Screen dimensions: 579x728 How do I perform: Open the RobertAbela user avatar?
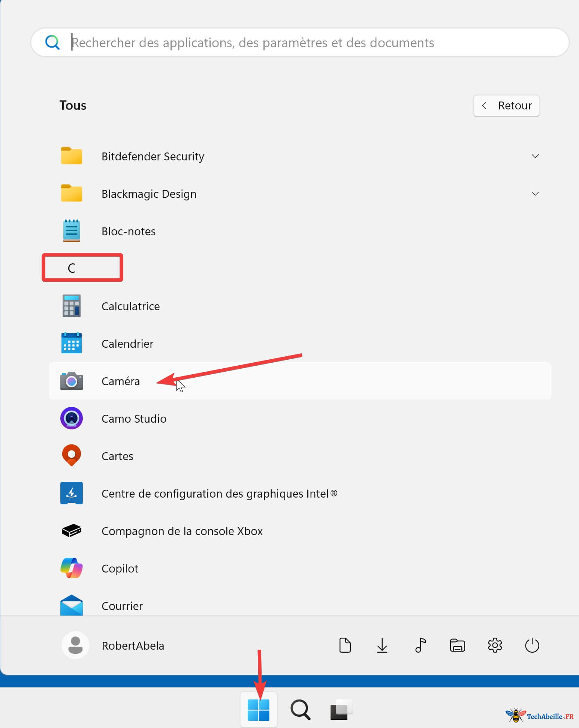[x=75, y=645]
